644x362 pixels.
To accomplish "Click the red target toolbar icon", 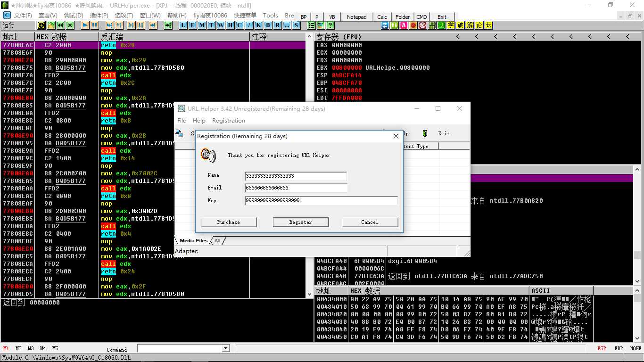I will (x=423, y=25).
